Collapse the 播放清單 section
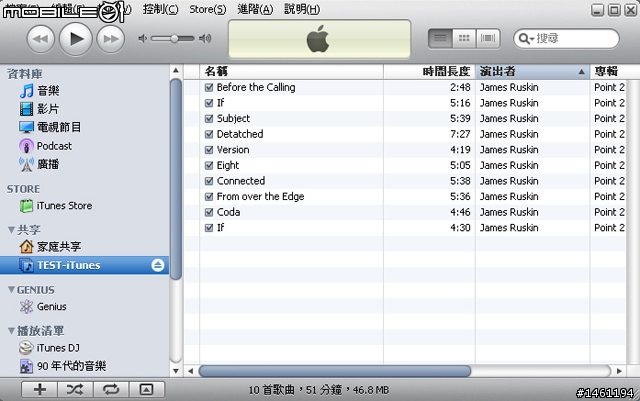Viewport: 640px width, 401px height. tap(11, 331)
